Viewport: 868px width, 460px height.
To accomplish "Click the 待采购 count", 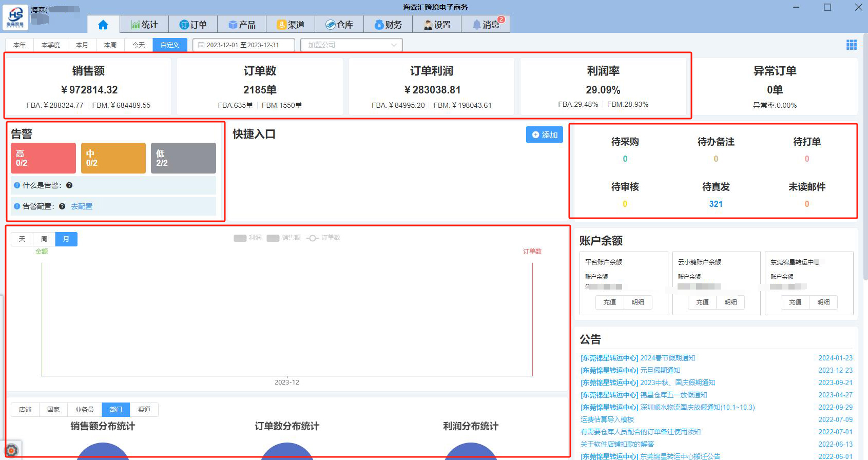I will click(x=625, y=159).
